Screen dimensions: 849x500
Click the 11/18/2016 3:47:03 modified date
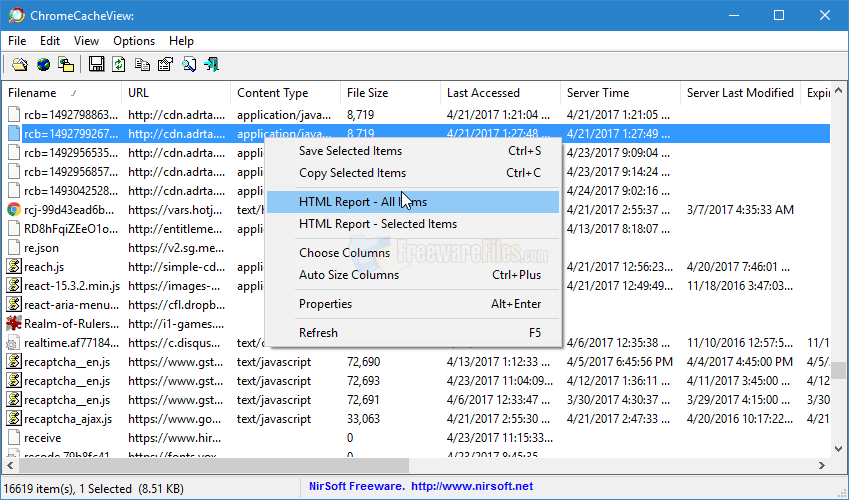(x=740, y=286)
